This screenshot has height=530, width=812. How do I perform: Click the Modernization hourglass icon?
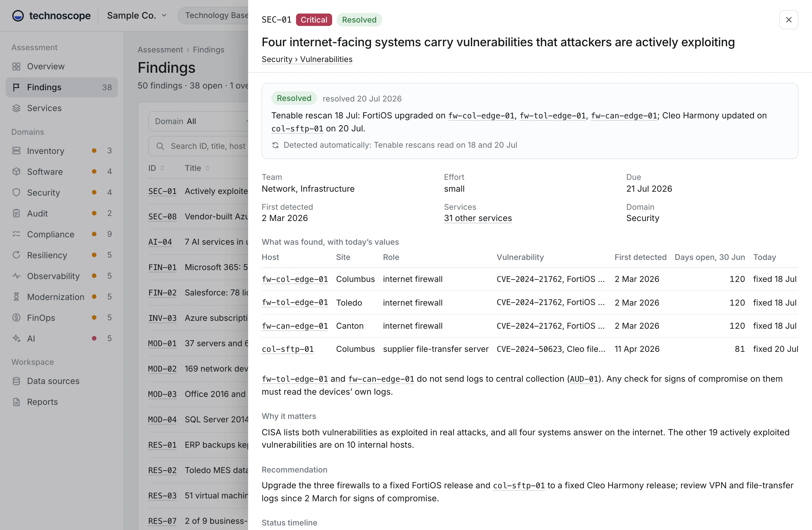pyautogui.click(x=16, y=297)
